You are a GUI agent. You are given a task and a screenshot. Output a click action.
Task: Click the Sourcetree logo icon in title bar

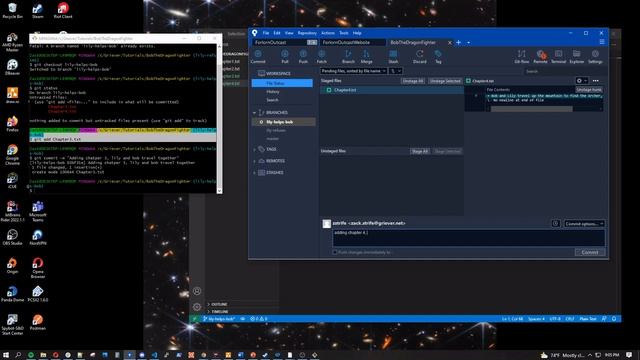click(x=255, y=33)
